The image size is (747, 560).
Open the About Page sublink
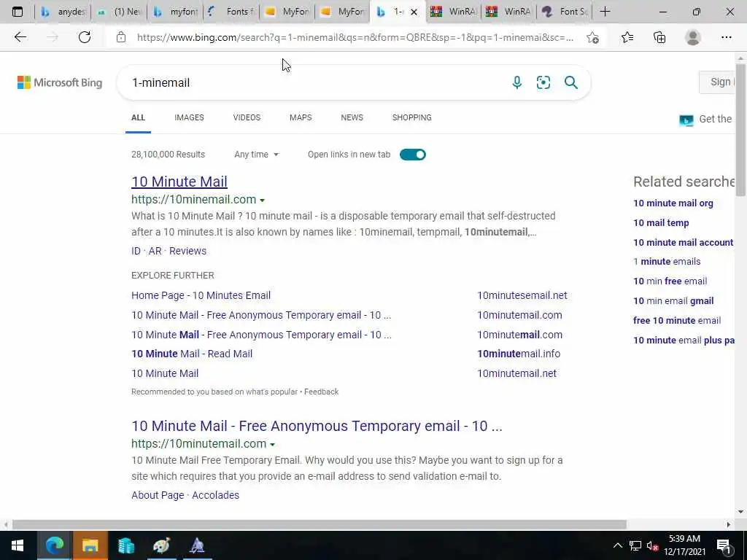point(158,495)
